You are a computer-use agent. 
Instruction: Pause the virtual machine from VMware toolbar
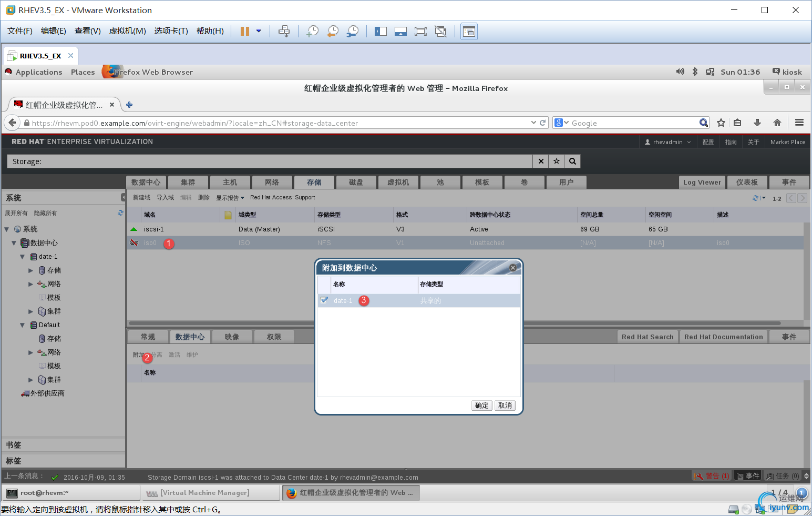pyautogui.click(x=245, y=31)
